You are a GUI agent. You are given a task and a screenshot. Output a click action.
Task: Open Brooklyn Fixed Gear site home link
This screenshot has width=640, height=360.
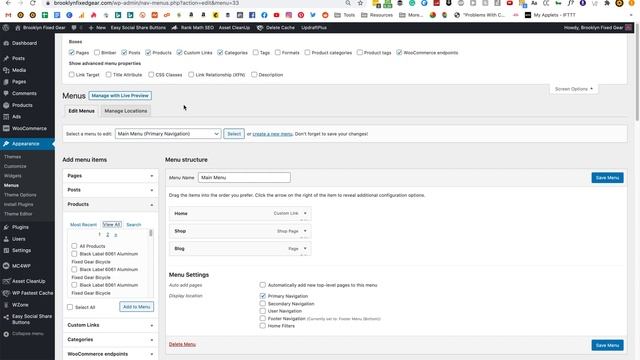40,28
